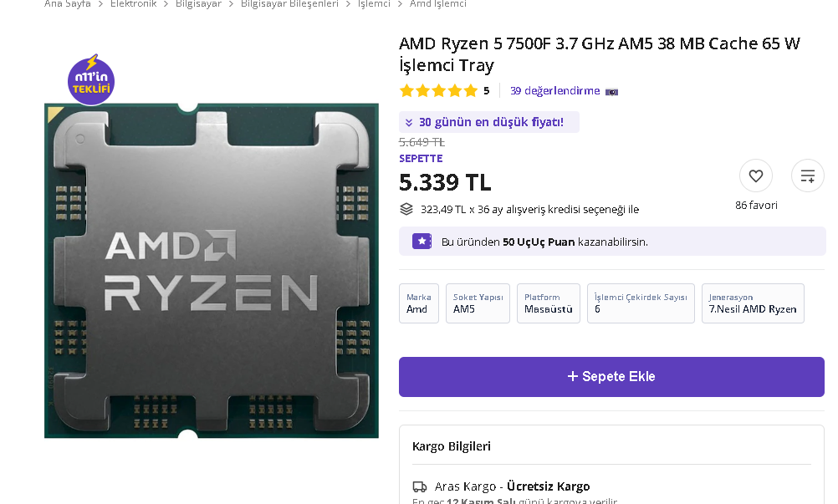Click the Soket Yapısı AM5 attribute chip
The height and width of the screenshot is (504, 838).
point(478,303)
